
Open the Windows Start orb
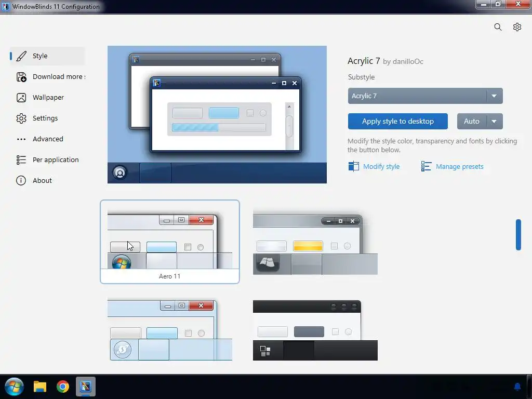click(x=14, y=387)
